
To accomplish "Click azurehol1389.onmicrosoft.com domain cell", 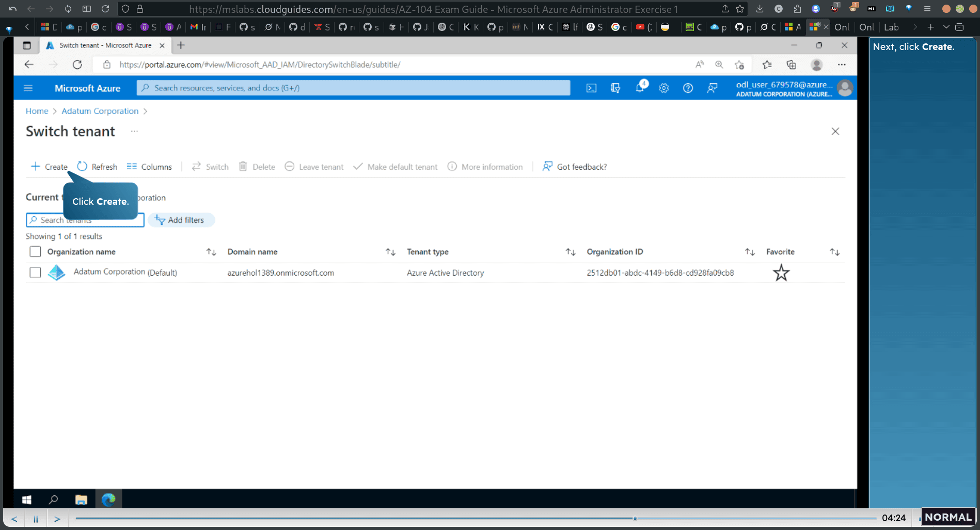I will click(280, 272).
